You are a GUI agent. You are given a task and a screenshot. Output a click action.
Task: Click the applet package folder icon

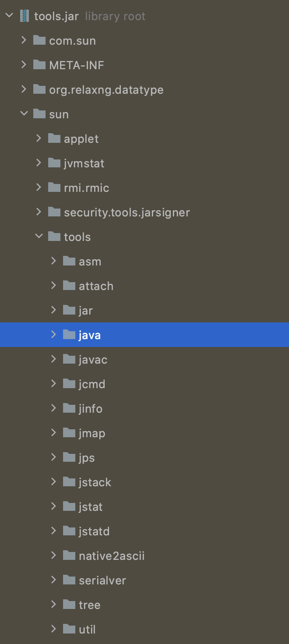click(x=54, y=139)
